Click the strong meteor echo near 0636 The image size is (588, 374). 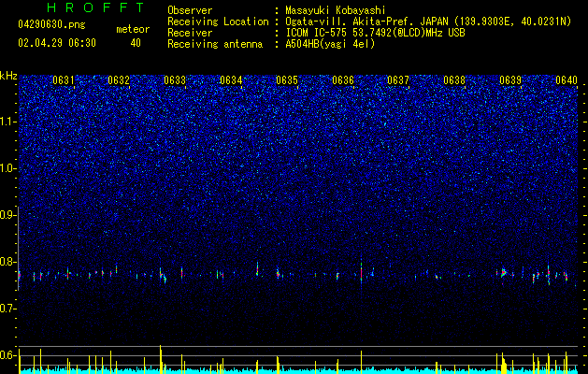click(361, 271)
